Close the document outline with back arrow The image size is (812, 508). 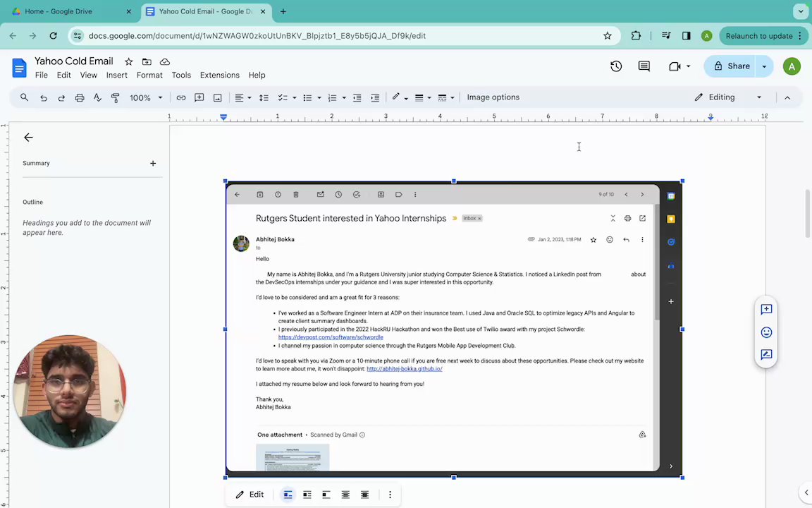[x=28, y=138]
